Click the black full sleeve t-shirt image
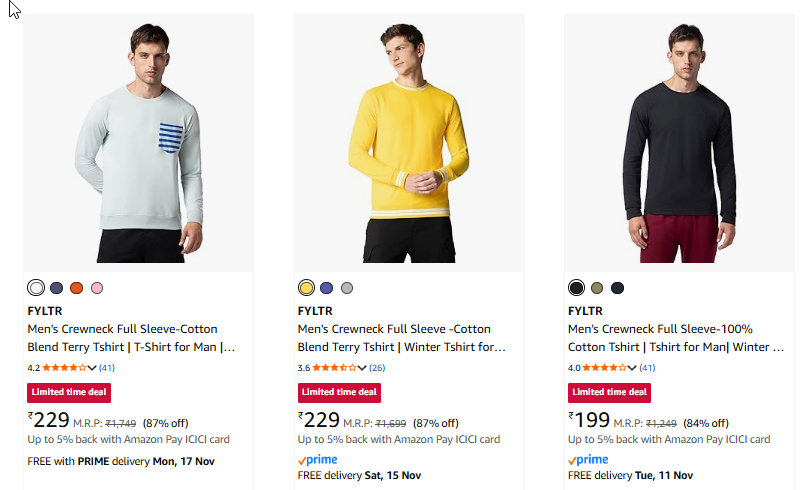This screenshot has height=490, width=812. pos(679,143)
